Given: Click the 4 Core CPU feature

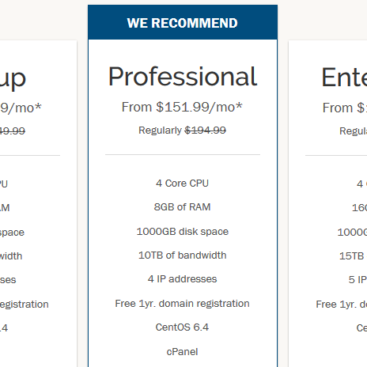Looking at the screenshot, I should tap(182, 183).
